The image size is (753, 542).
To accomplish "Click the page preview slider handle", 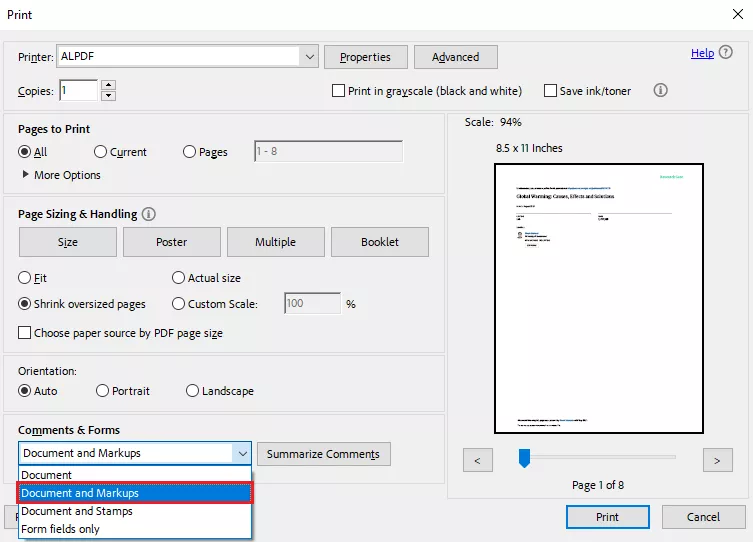I will (524, 458).
